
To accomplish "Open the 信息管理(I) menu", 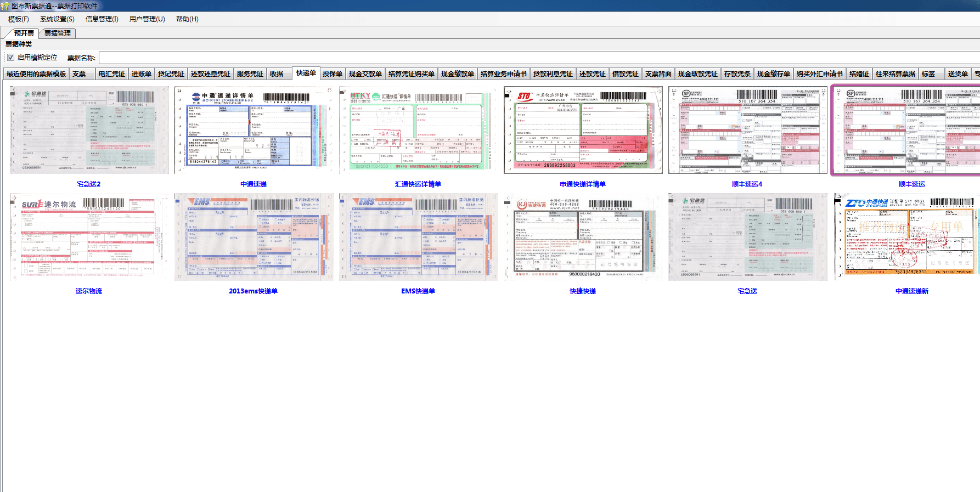I will [102, 19].
